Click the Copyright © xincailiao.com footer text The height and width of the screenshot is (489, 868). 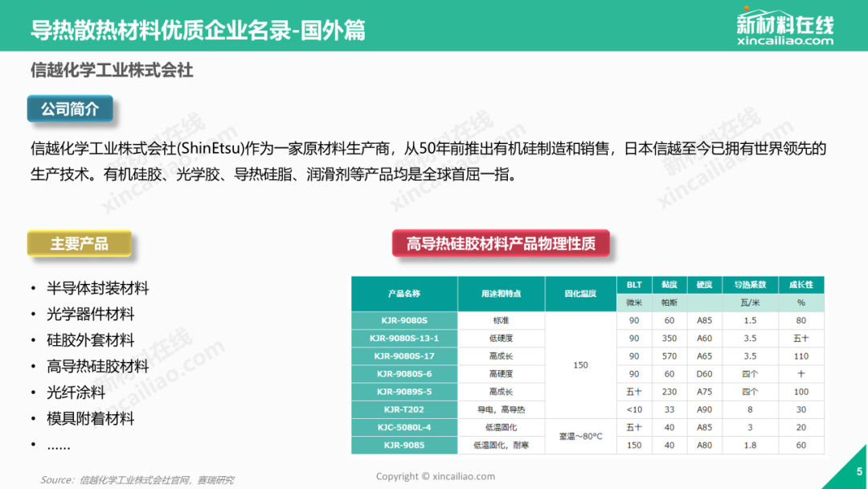pyautogui.click(x=435, y=476)
